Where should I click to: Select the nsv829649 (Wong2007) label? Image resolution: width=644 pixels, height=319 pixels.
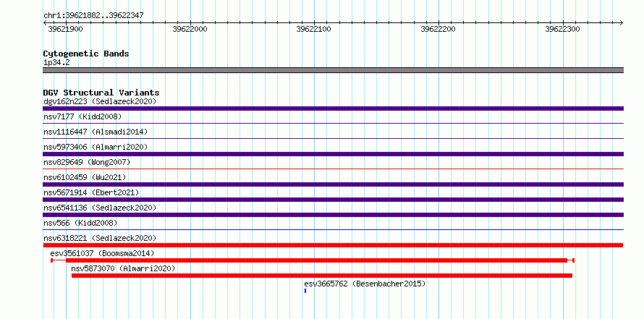tap(87, 162)
